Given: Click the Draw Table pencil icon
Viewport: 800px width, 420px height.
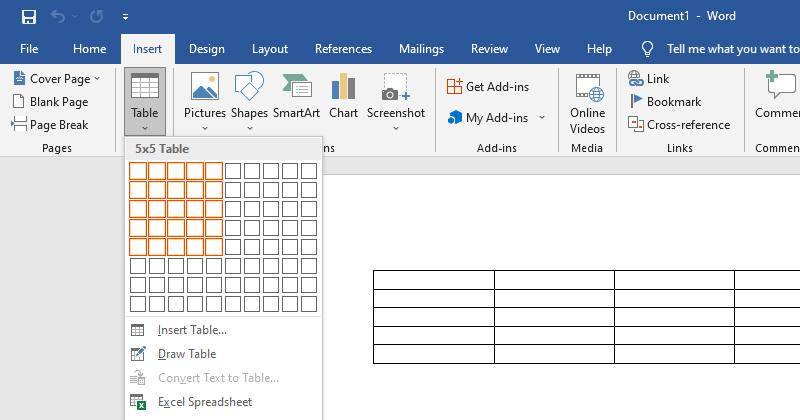Looking at the screenshot, I should click(x=138, y=354).
